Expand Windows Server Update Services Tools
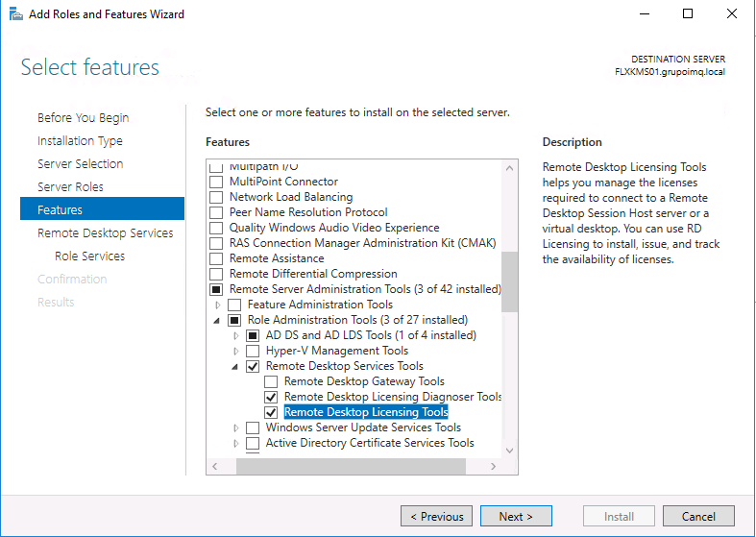 pyautogui.click(x=236, y=428)
